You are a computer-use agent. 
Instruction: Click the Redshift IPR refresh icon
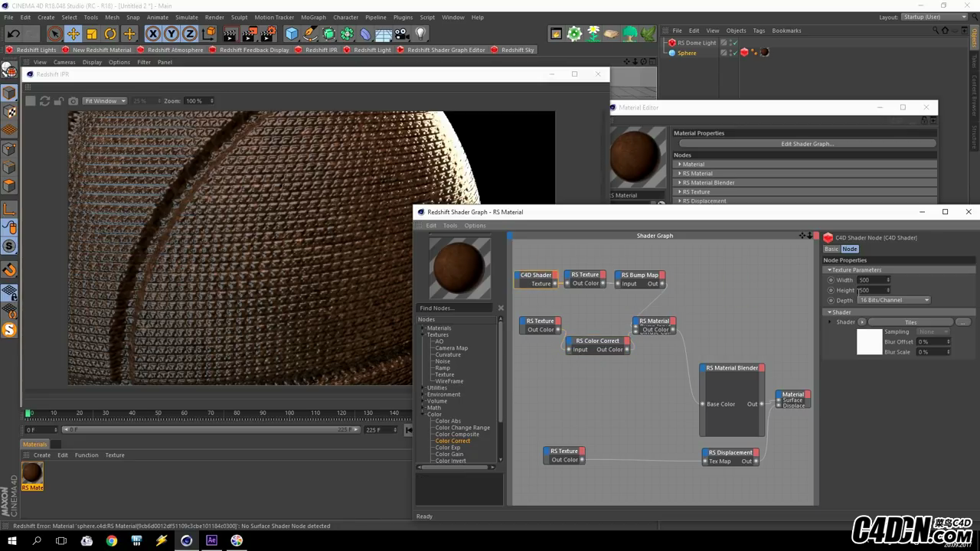pyautogui.click(x=44, y=101)
